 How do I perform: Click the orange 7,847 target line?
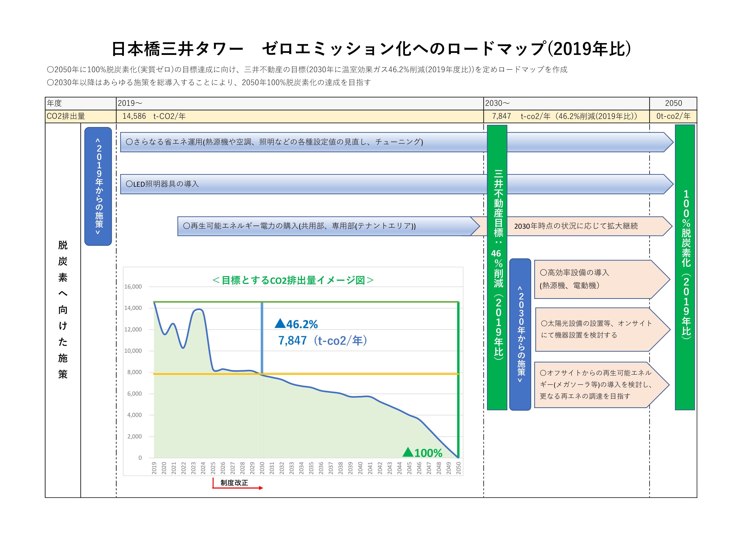[306, 374]
